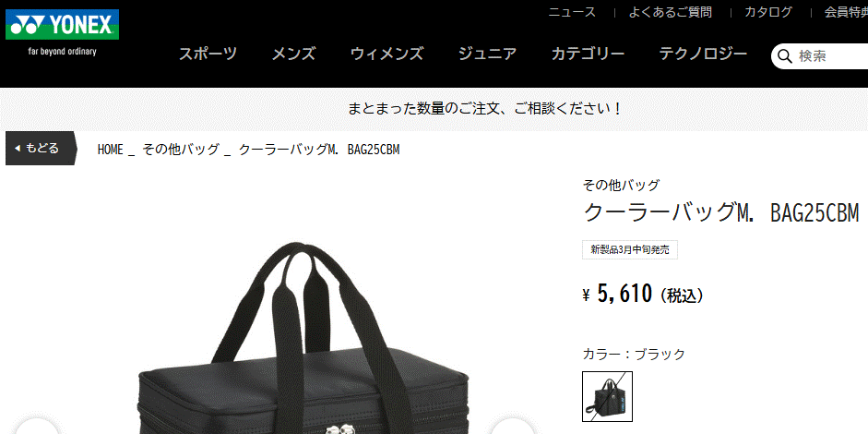Click the search magnifier icon
Screen dimensions: 868x434
[x=785, y=56]
